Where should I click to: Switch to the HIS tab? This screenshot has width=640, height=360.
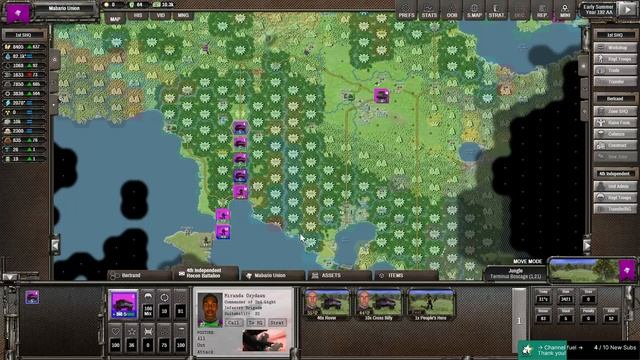pyautogui.click(x=138, y=16)
